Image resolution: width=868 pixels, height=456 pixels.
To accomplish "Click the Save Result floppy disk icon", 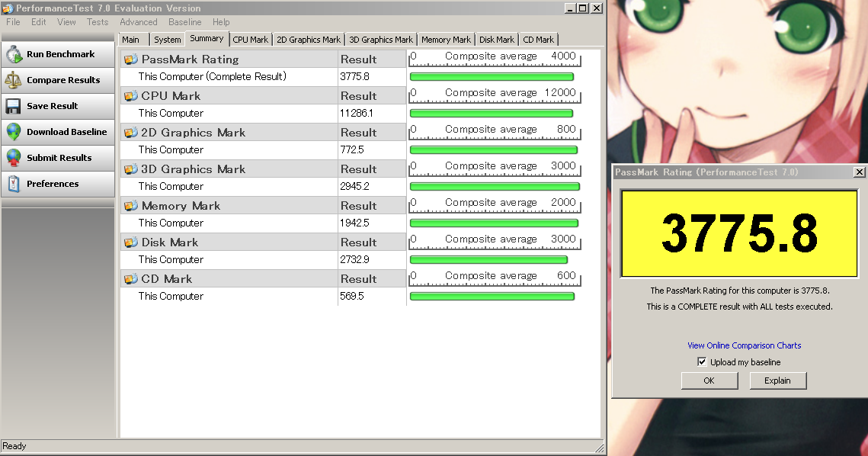I will tap(13, 106).
